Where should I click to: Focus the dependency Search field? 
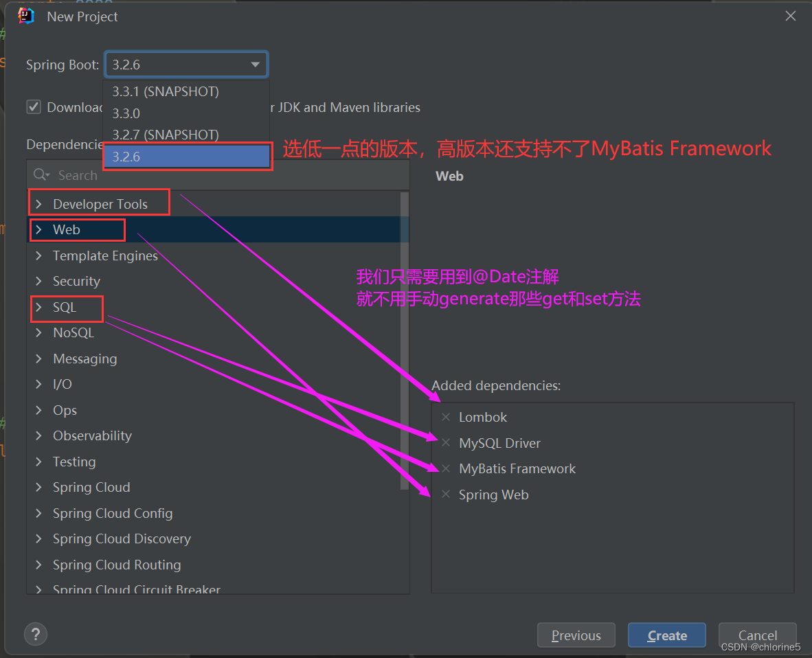coord(218,175)
